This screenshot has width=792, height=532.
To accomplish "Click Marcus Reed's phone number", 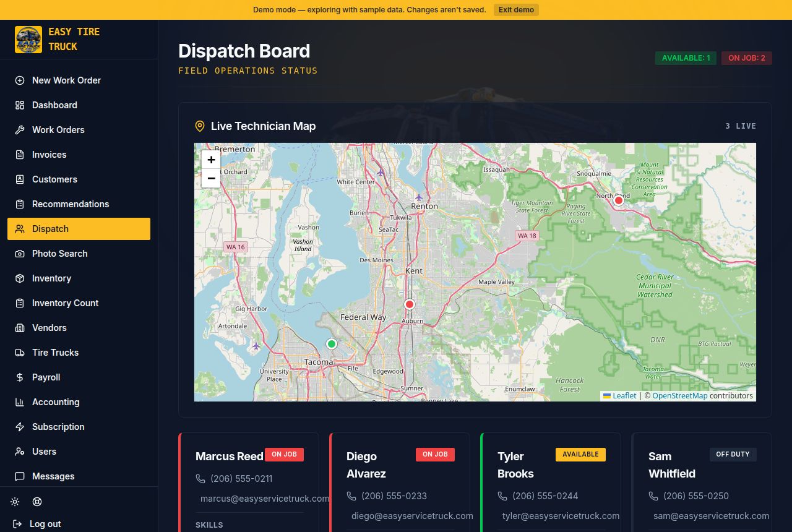I will pyautogui.click(x=241, y=479).
